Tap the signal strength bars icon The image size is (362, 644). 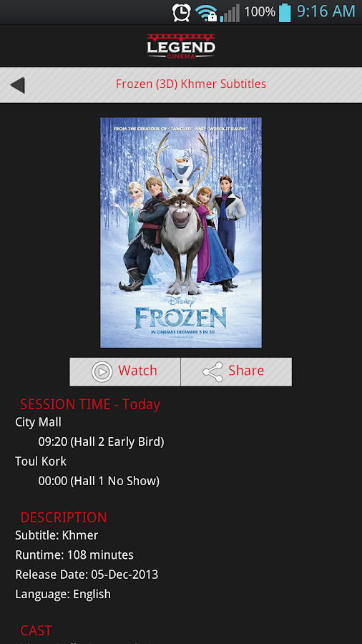coord(230,13)
